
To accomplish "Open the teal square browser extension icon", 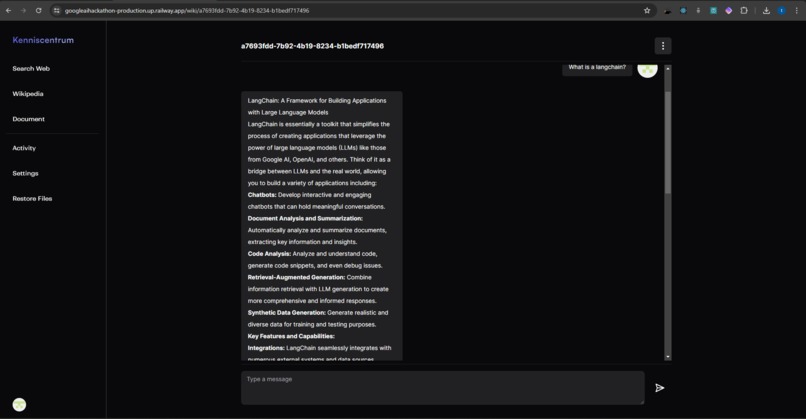I will pyautogui.click(x=713, y=10).
